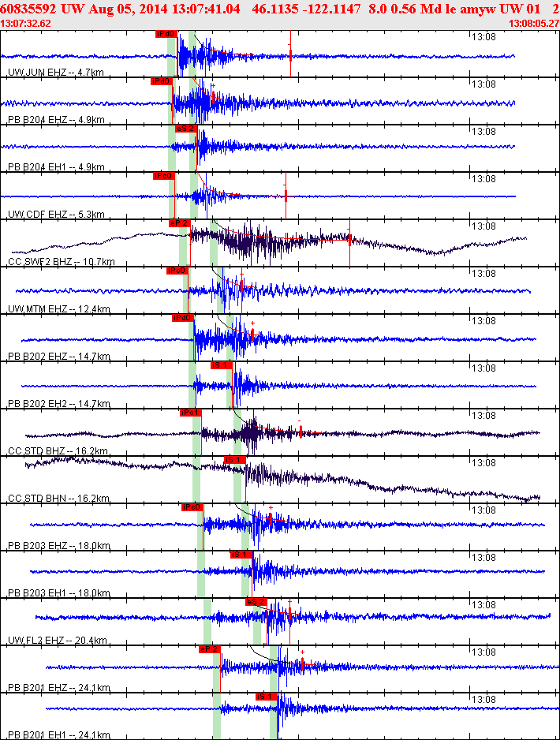Select the iS 1 pick flag on PB B201 EH1
This screenshot has width=560, height=740.
click(267, 697)
